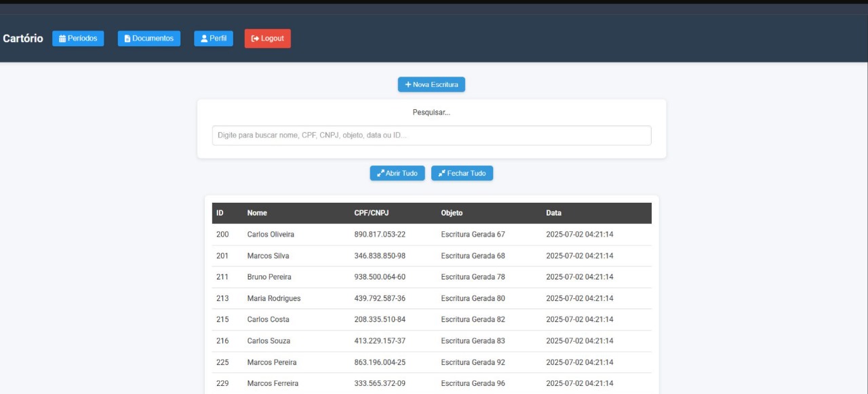The width and height of the screenshot is (868, 394).
Task: Click the calendar icon in Períodos button
Action: point(62,39)
